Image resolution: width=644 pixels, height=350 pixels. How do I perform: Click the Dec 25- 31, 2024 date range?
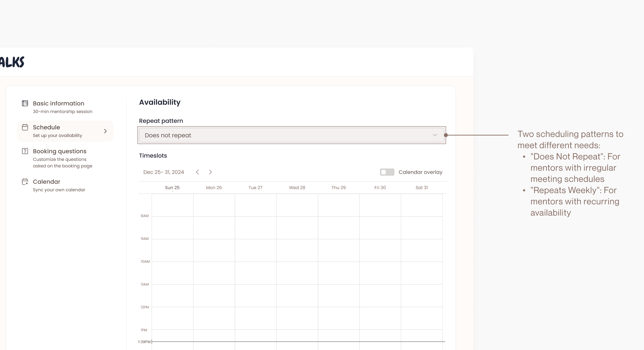[164, 172]
